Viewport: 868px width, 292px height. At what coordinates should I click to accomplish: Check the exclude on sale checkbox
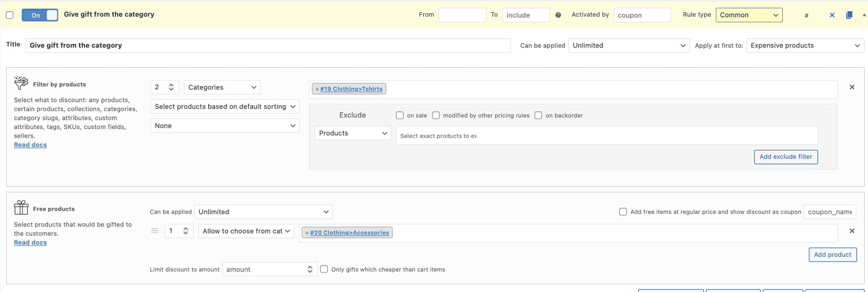400,115
